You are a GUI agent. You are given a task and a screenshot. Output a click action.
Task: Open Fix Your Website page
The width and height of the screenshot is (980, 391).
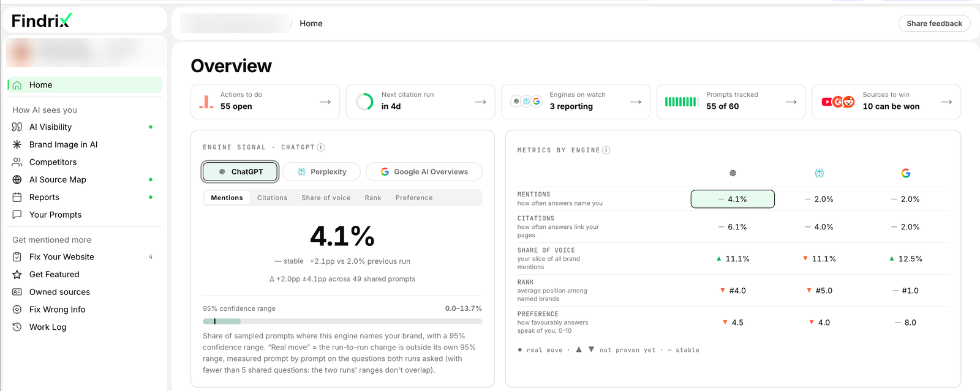tap(85, 257)
